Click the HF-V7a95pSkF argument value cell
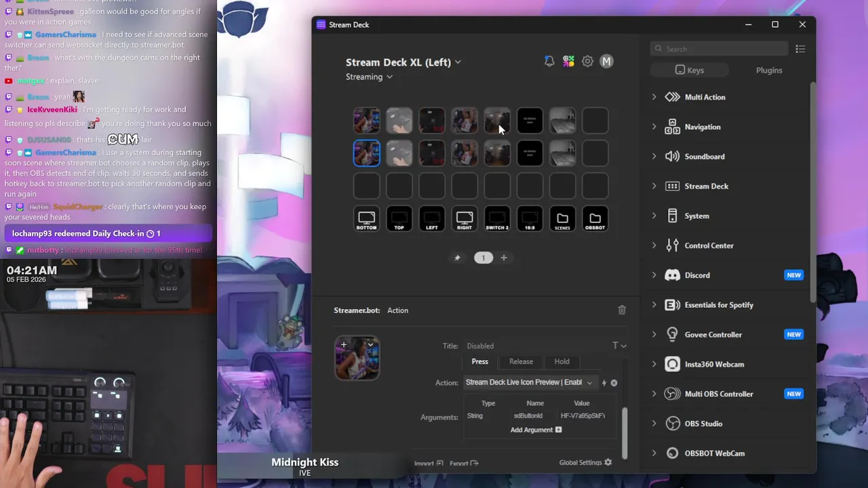868x488 pixels. 583,415
